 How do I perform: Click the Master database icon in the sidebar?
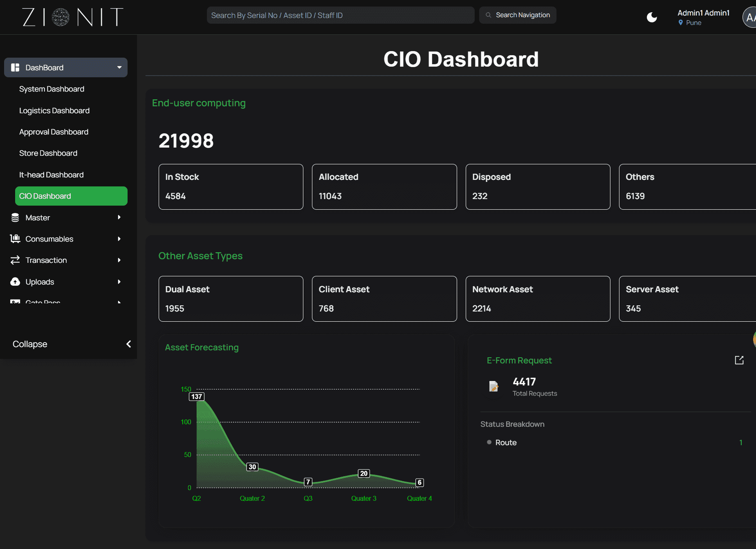pyautogui.click(x=15, y=217)
